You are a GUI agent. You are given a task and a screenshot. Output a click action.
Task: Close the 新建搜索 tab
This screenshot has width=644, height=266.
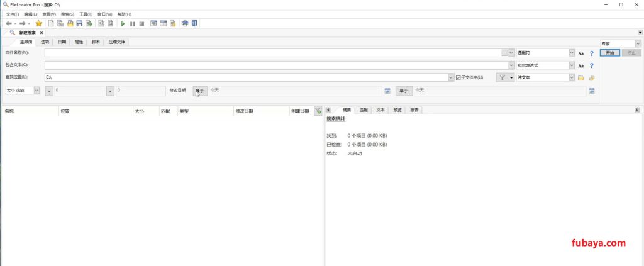pyautogui.click(x=42, y=33)
